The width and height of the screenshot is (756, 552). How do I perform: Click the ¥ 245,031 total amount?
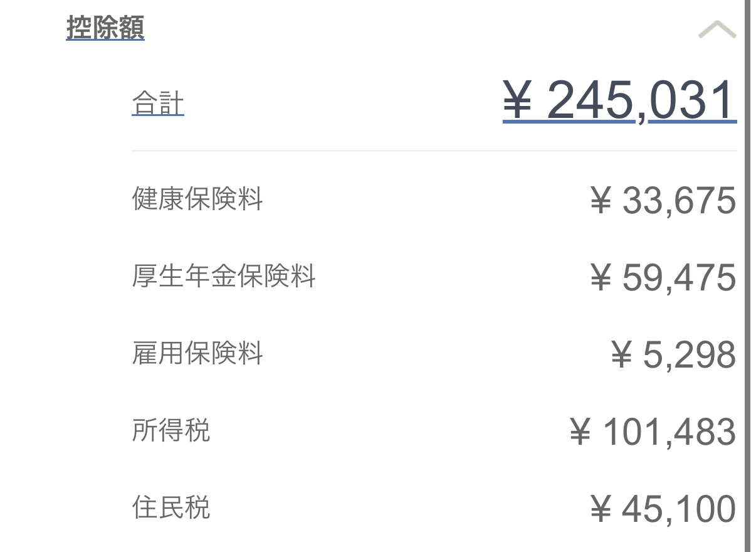[619, 101]
